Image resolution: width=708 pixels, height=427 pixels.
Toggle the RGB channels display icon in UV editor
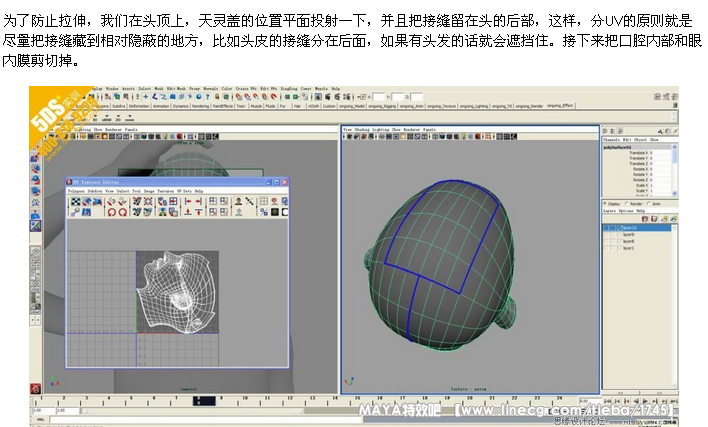pos(275,212)
